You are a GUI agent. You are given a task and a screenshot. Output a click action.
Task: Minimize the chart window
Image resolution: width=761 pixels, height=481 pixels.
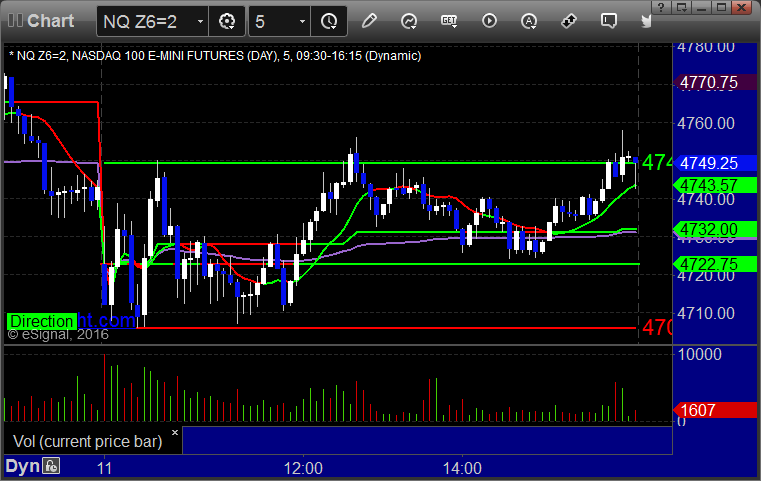point(701,7)
